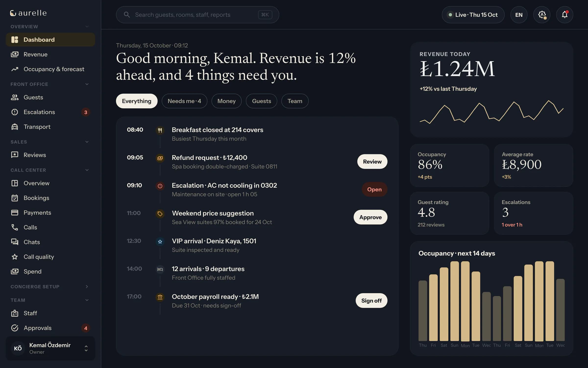
Task: Open the Guests page
Action: click(50, 97)
